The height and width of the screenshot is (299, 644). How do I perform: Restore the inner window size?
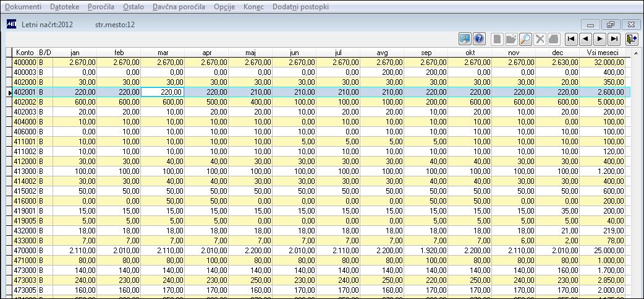(611, 25)
